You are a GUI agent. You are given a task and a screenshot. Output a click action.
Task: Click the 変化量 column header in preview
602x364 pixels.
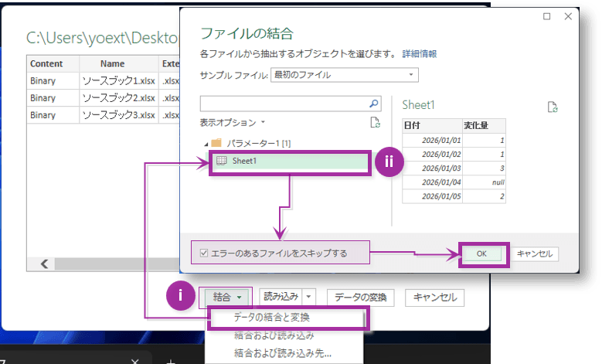tap(484, 125)
